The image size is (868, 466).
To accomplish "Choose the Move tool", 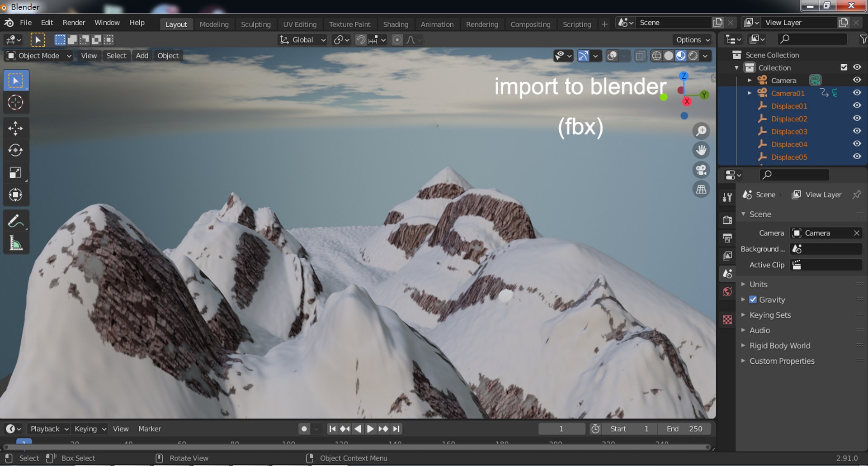I will click(16, 128).
